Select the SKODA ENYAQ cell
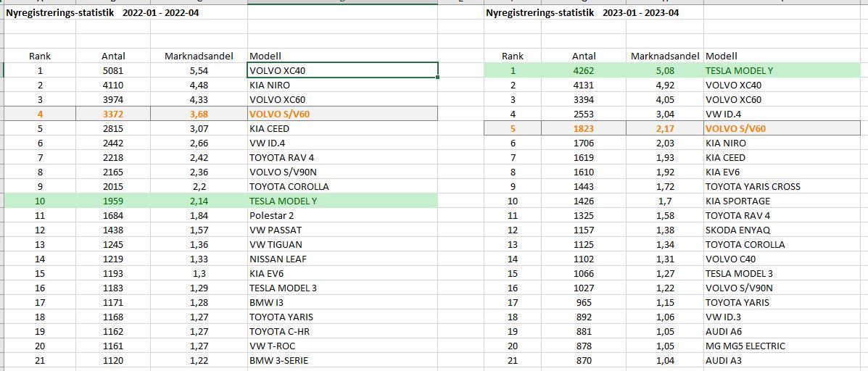The width and height of the screenshot is (868, 371). [x=782, y=230]
